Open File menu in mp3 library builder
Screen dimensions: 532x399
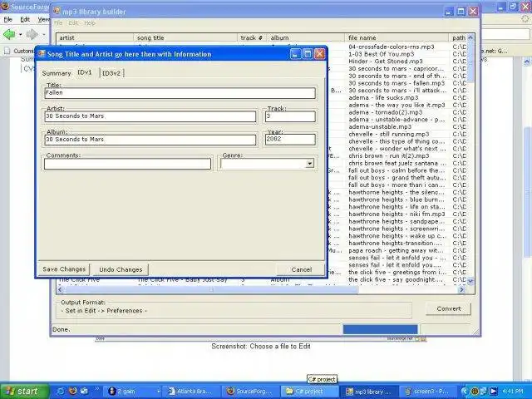tap(58, 23)
